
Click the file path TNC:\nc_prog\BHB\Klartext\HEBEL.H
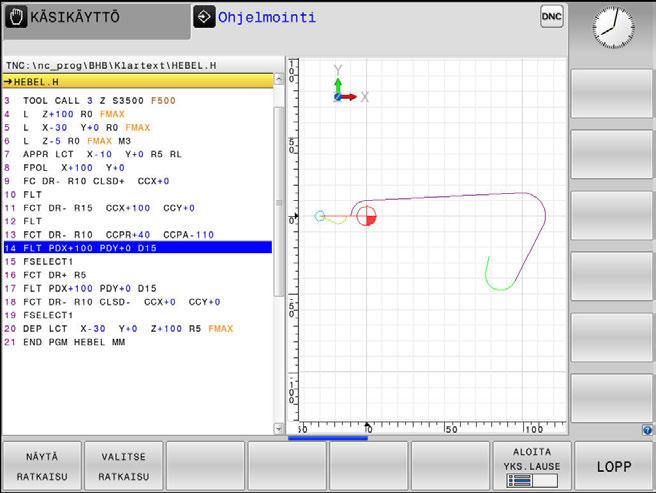coord(111,66)
